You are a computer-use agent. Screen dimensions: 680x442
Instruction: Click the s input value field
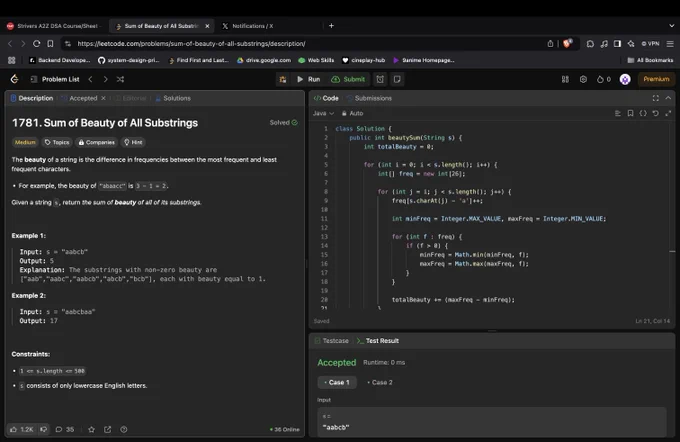point(492,422)
